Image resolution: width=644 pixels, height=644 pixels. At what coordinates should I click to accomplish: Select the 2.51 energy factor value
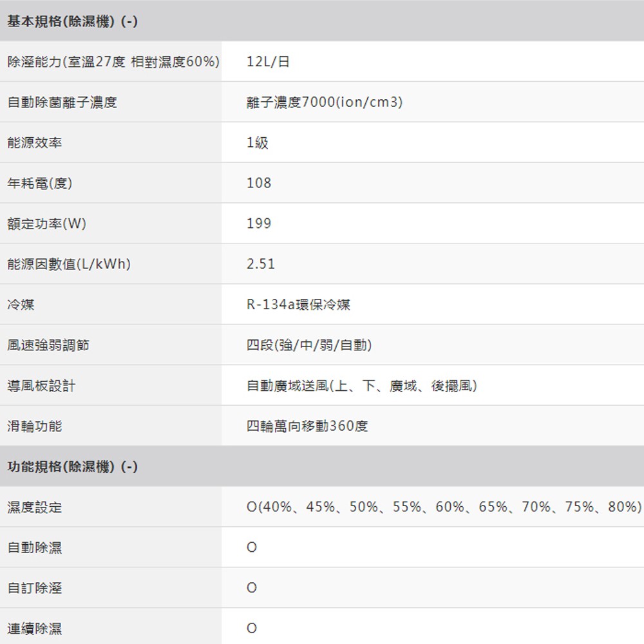coord(261,265)
